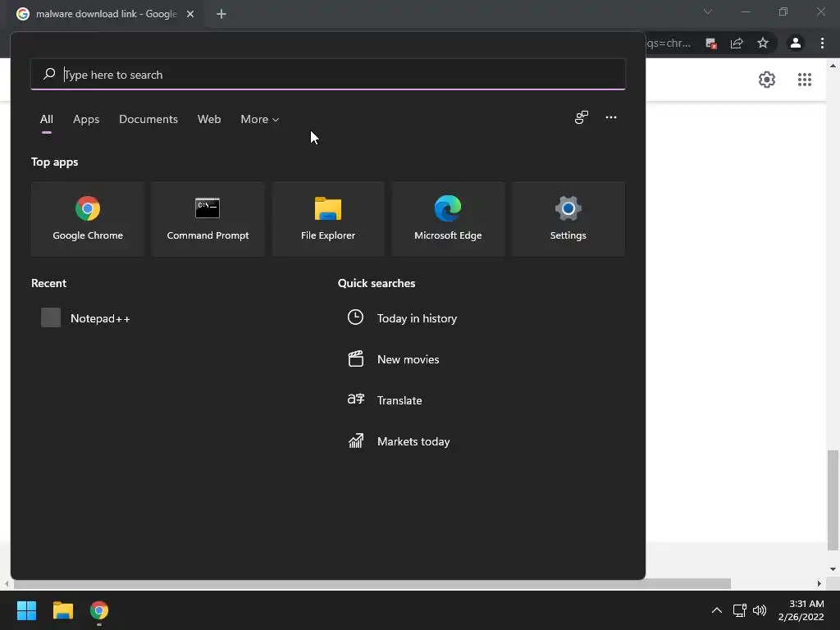Open Chrome three-dot menu
This screenshot has height=630, width=840.
coord(822,43)
